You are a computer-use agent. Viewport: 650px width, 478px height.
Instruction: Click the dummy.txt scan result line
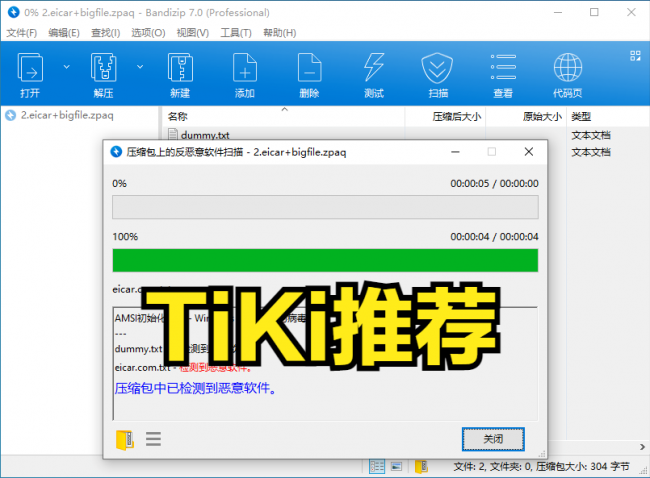pos(174,349)
